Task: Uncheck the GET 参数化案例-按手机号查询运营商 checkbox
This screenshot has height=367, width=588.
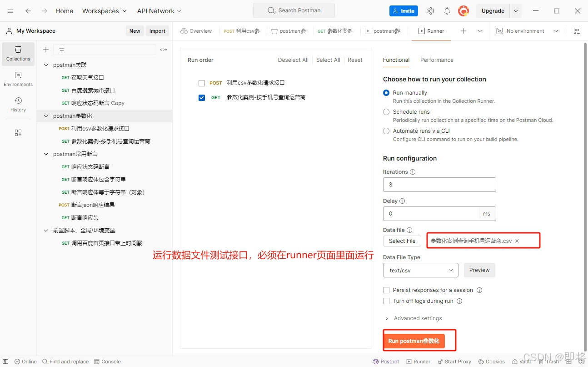Action: coord(202,97)
